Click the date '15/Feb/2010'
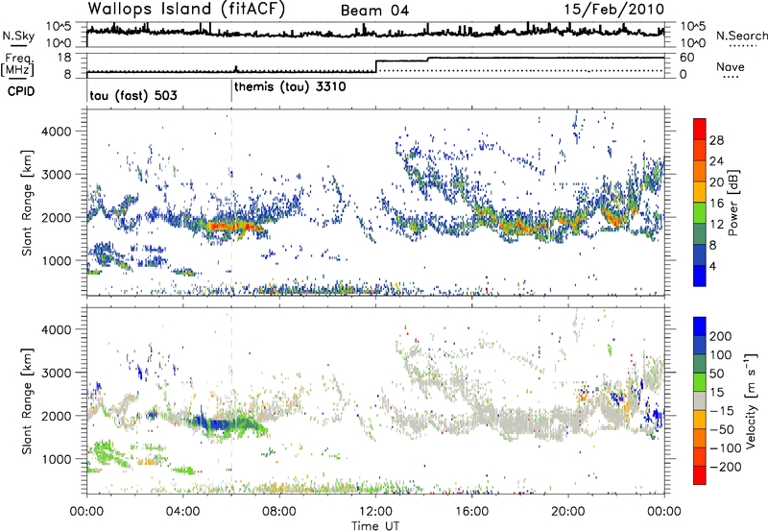Screen dimensions: 768x532 [x=613, y=10]
